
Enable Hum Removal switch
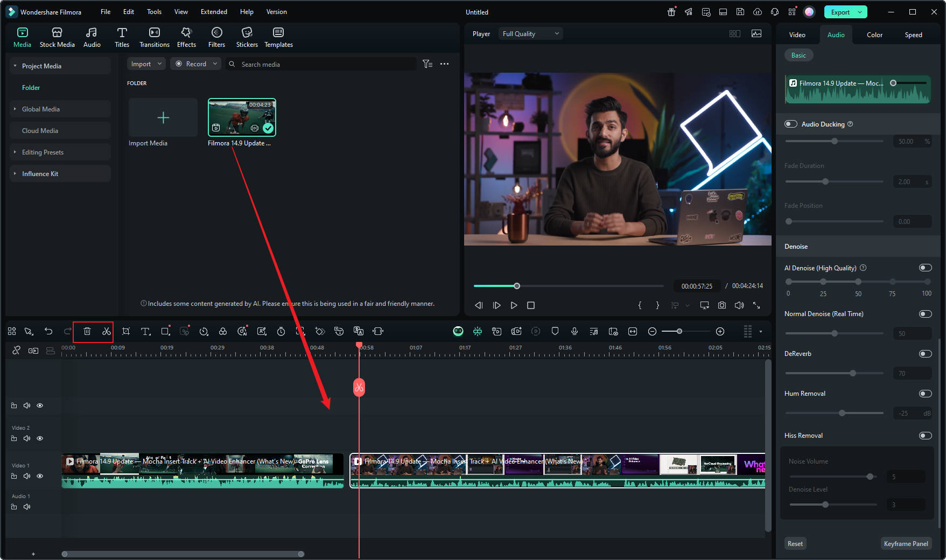pyautogui.click(x=926, y=394)
